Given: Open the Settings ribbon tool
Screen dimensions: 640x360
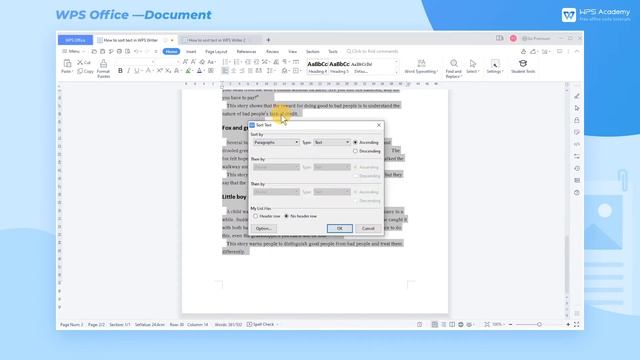Looking at the screenshot, I should click(495, 66).
